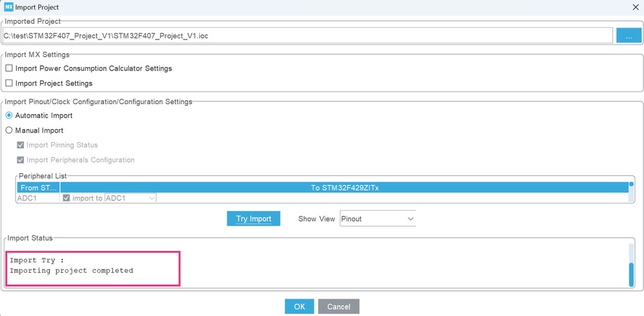
Task: Click the To STM32F429ZITx column header
Action: [344, 187]
